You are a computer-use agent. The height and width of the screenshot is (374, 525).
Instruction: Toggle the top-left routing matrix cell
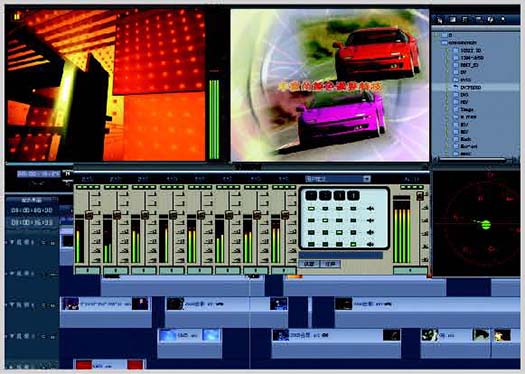311,209
